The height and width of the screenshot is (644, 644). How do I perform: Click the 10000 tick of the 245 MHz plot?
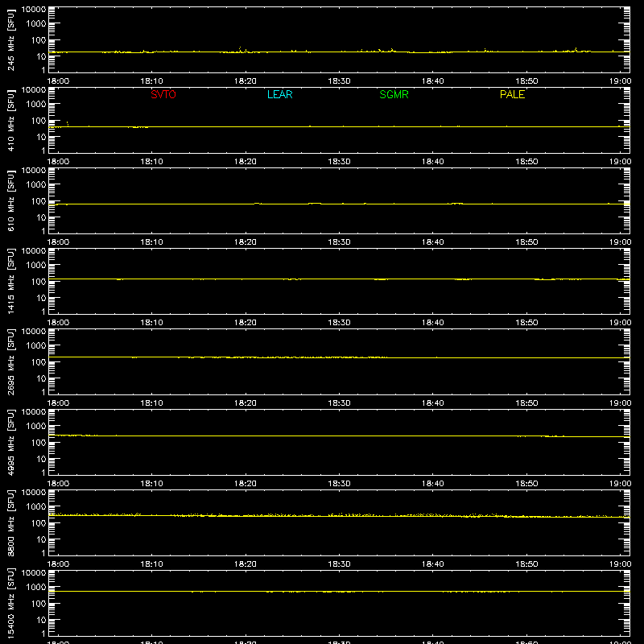coord(34,9)
